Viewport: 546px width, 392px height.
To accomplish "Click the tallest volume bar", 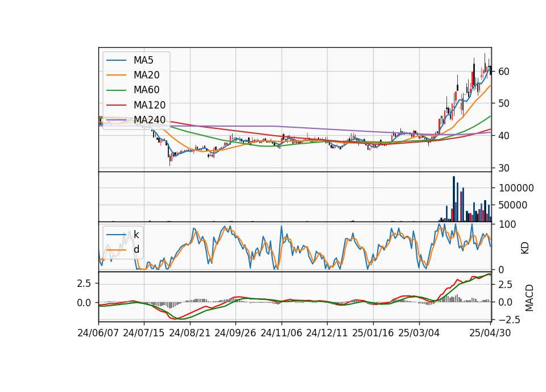I will click(x=454, y=199).
